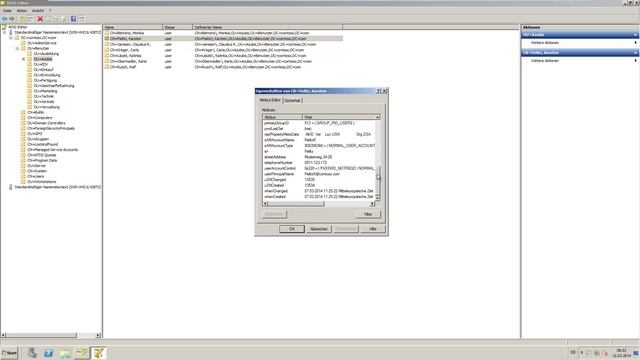Collapse the OU=Benutzer tree node

[17, 48]
